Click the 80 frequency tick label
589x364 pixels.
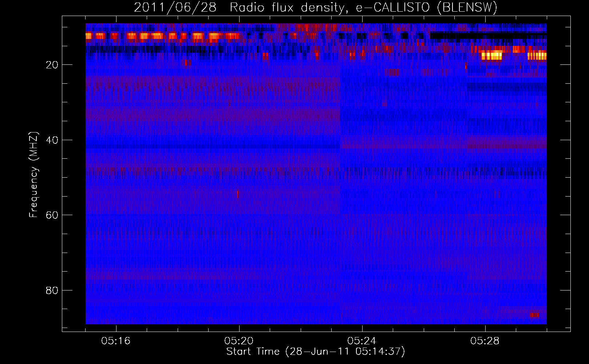[52, 290]
